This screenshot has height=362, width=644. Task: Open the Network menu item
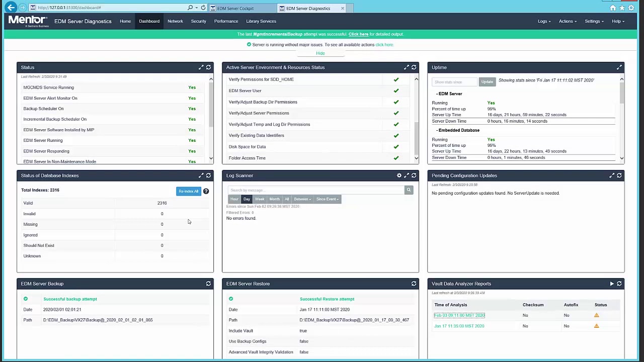(175, 21)
